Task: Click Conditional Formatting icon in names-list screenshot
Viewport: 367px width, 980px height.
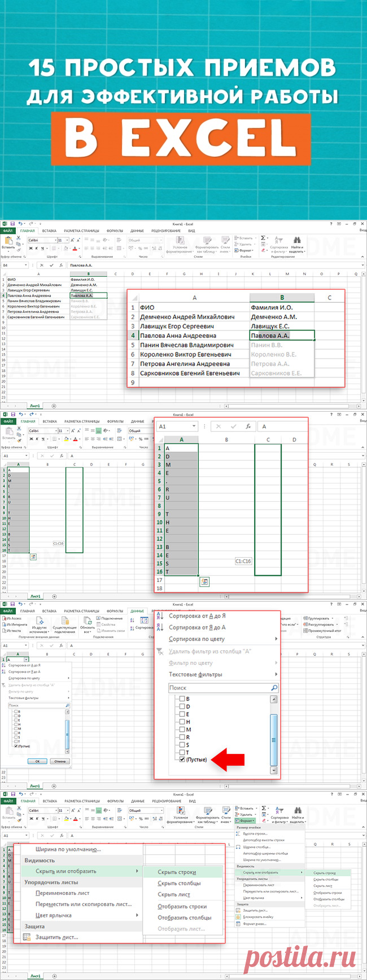Action: pyautogui.click(x=180, y=241)
